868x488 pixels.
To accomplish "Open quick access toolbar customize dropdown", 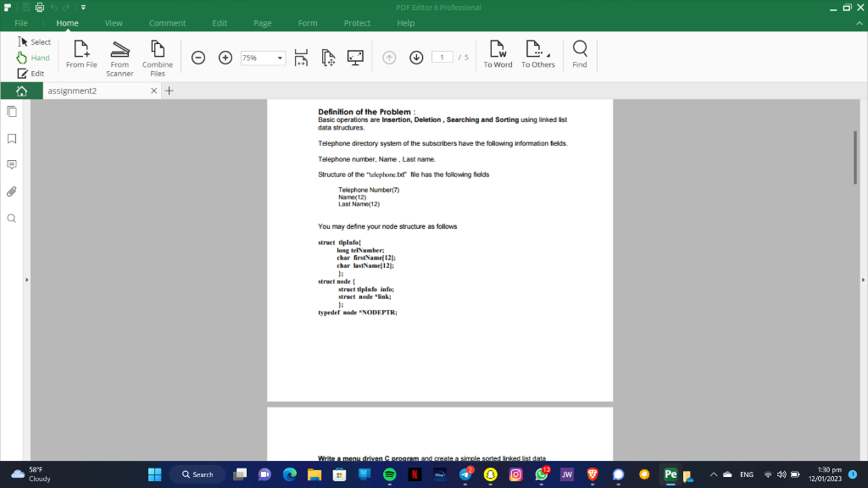I will point(83,7).
